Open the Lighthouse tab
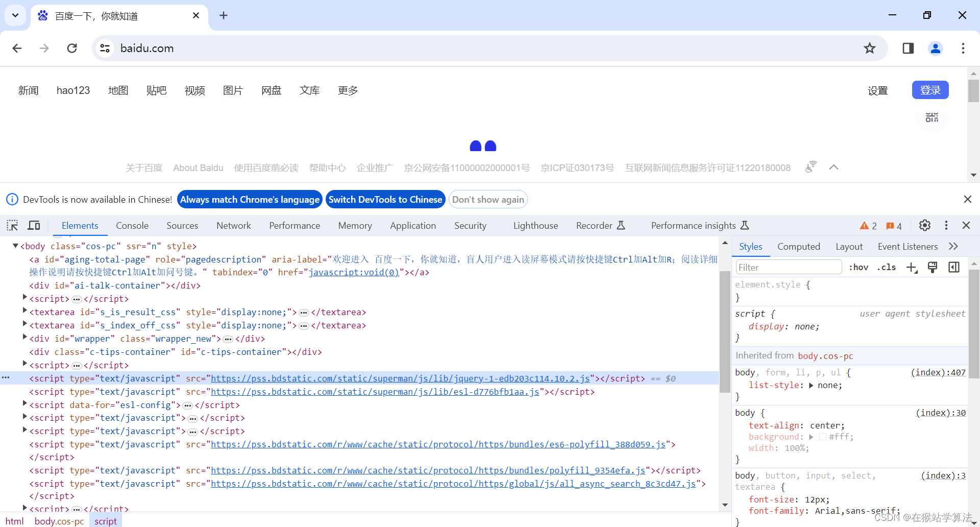 [x=535, y=225]
